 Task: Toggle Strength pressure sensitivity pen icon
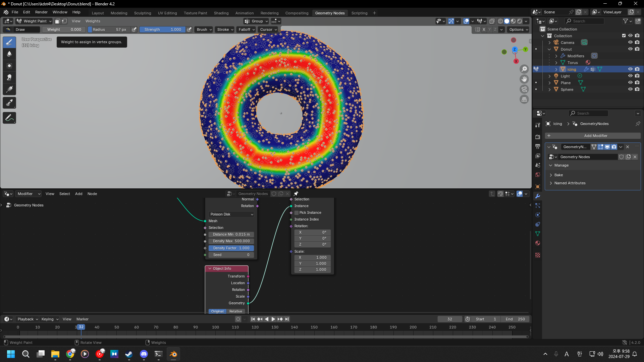pyautogui.click(x=189, y=29)
